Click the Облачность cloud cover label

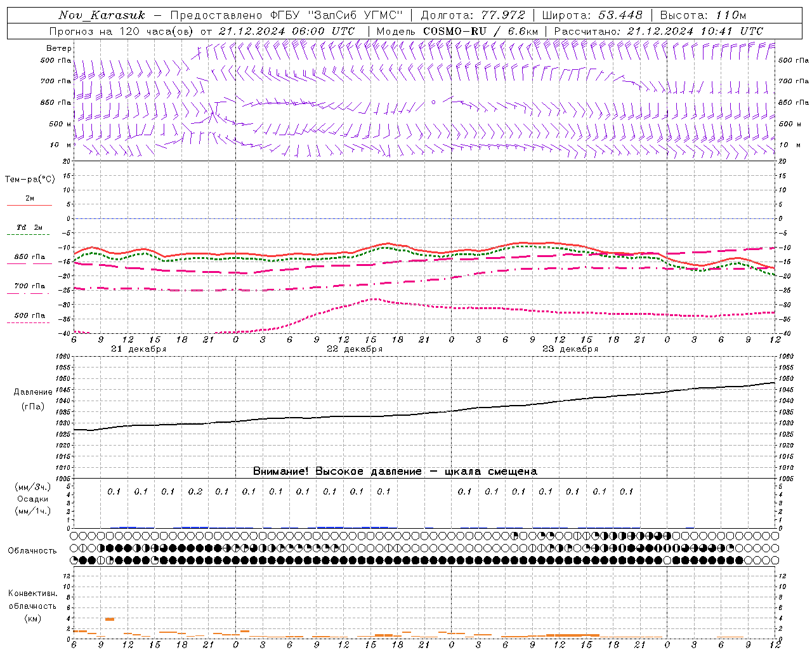[x=32, y=551]
